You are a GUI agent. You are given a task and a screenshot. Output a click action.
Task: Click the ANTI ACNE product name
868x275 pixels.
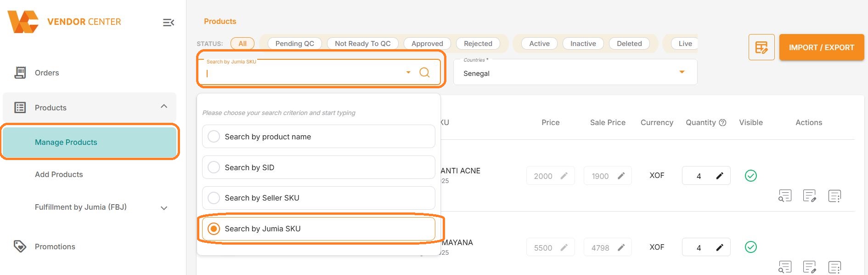461,171
